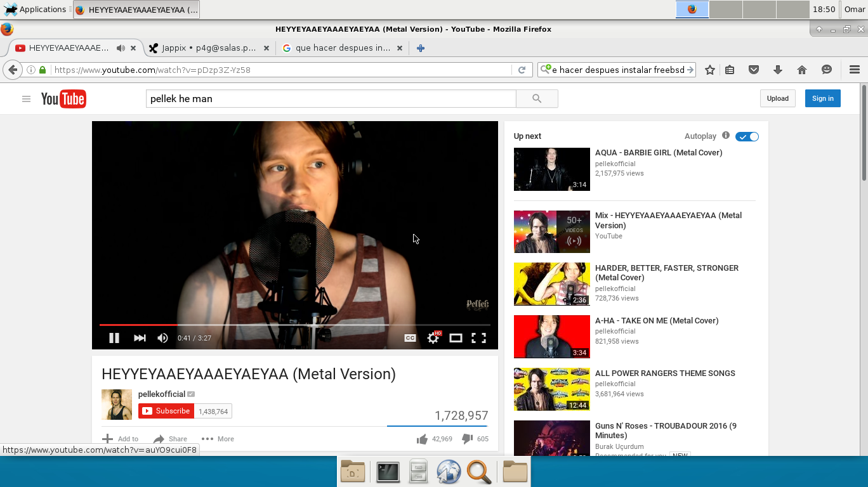Open file manager cabinet in dock
The height and width of the screenshot is (487, 868).
click(418, 472)
